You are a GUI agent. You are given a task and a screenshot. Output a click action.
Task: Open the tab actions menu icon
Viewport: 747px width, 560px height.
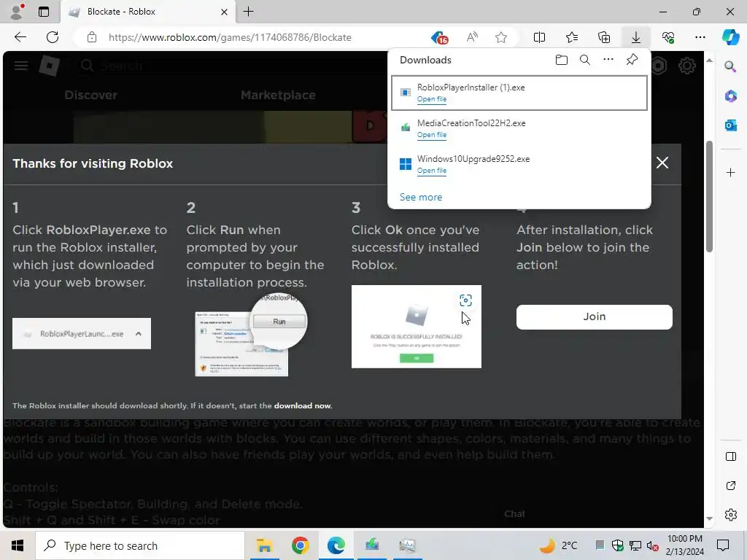tap(44, 12)
